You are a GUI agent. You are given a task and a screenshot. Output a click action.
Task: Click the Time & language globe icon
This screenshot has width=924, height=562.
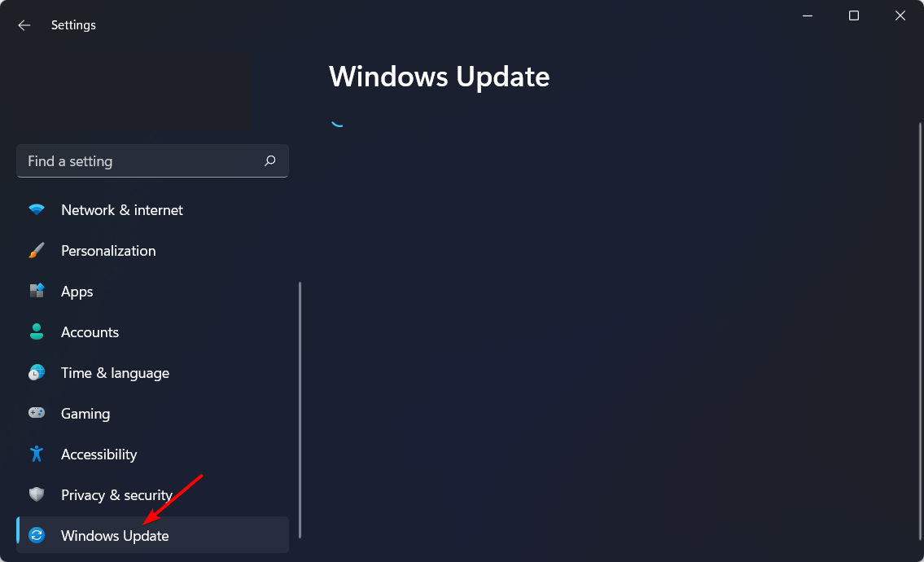37,372
